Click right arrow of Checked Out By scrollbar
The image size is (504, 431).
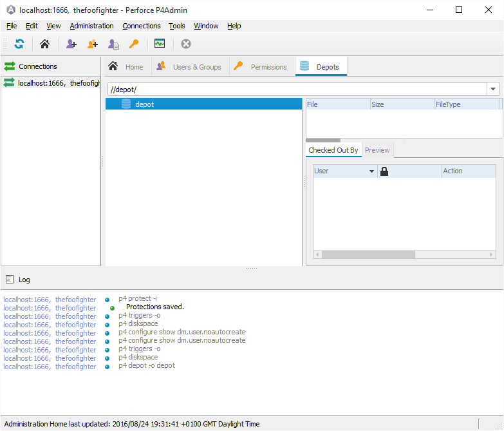pyautogui.click(x=492, y=254)
